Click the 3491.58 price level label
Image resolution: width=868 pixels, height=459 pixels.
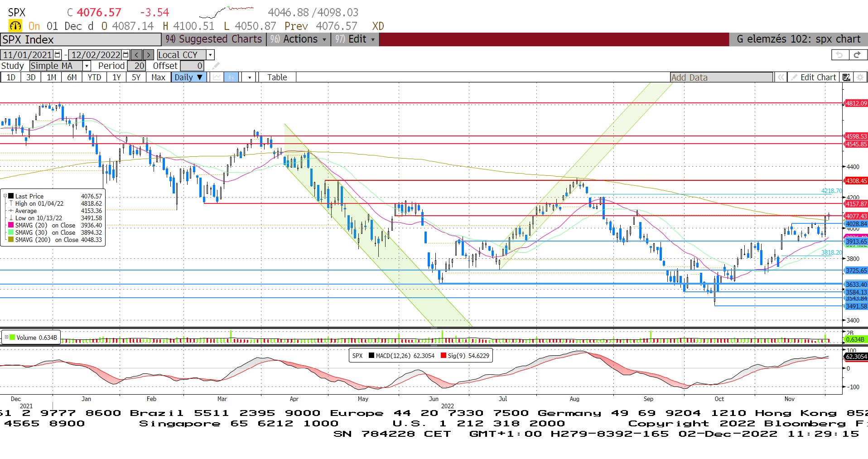pos(856,306)
